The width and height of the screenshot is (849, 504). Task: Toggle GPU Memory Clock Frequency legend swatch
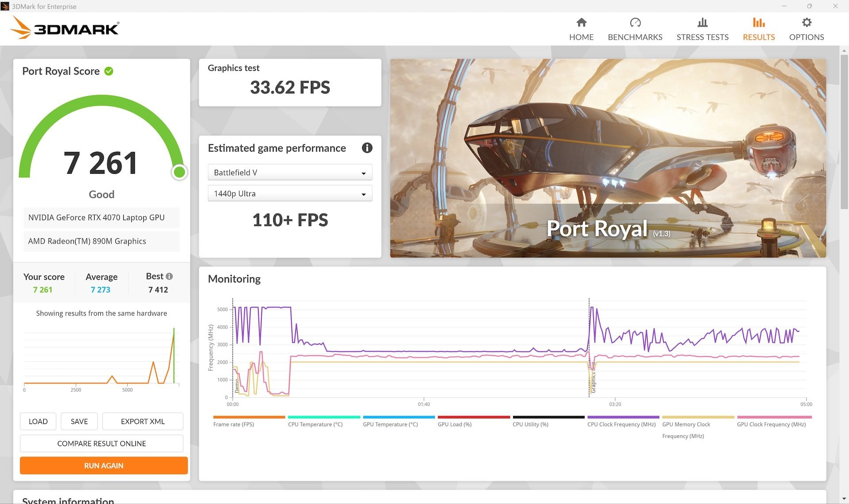point(698,417)
